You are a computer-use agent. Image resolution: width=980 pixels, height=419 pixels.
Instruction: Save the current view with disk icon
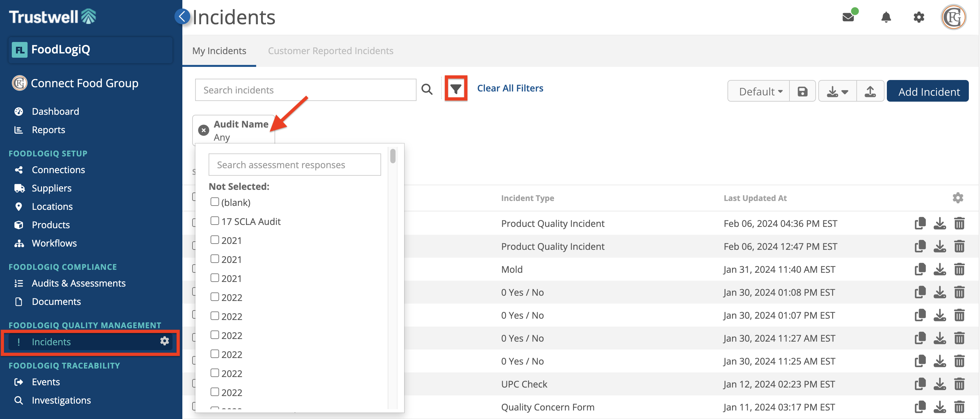pos(802,91)
